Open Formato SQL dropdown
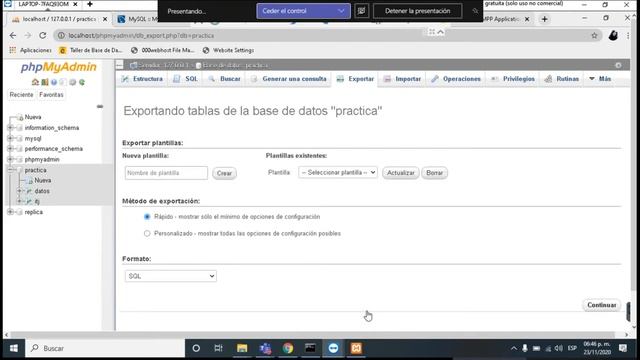 [171, 276]
